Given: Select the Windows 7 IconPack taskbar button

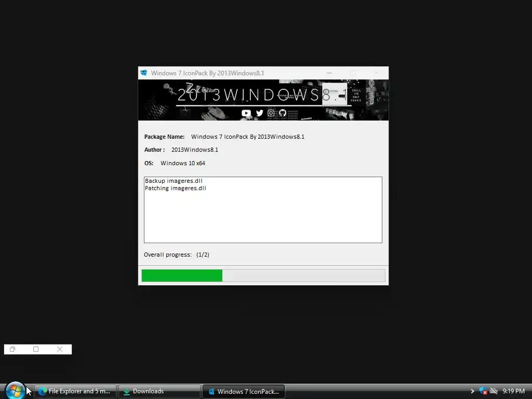Looking at the screenshot, I should coord(244,391).
